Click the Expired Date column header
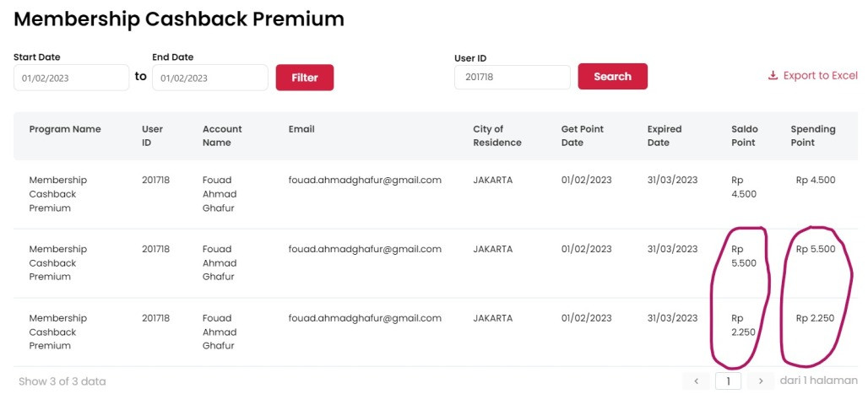Image resolution: width=868 pixels, height=405 pixels. (x=665, y=136)
